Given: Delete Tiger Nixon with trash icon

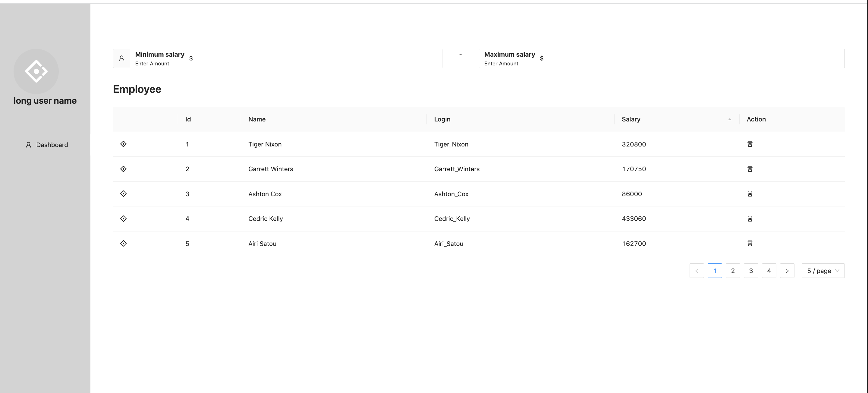Looking at the screenshot, I should [x=750, y=144].
